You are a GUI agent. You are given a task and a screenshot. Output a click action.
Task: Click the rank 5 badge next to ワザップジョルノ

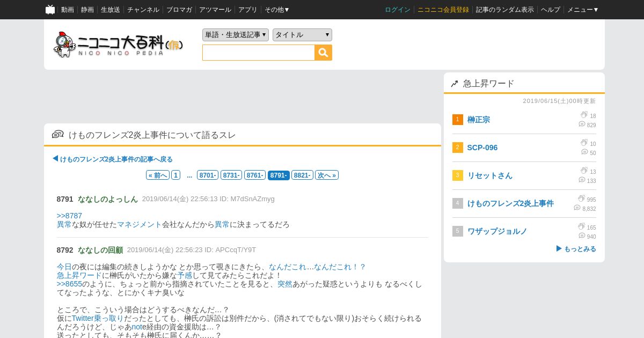point(458,231)
